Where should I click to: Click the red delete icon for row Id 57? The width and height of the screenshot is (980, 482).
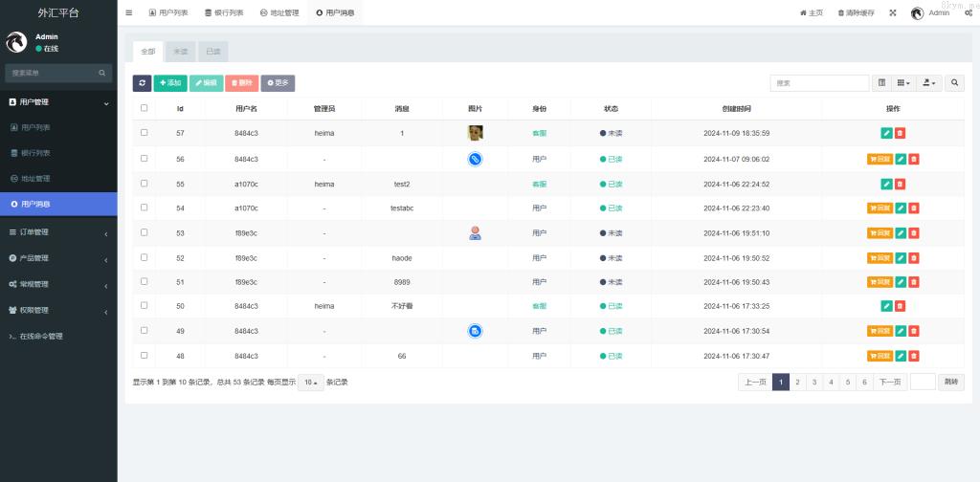[x=900, y=134]
